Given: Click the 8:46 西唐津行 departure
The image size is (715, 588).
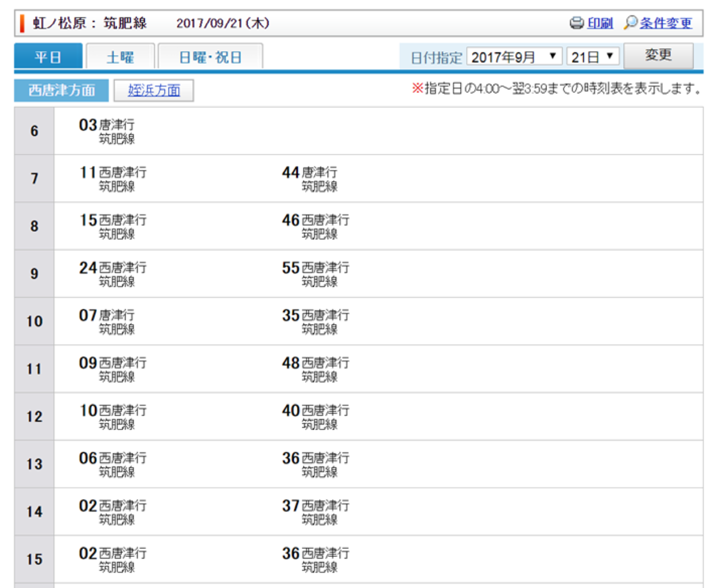Looking at the screenshot, I should [x=315, y=227].
